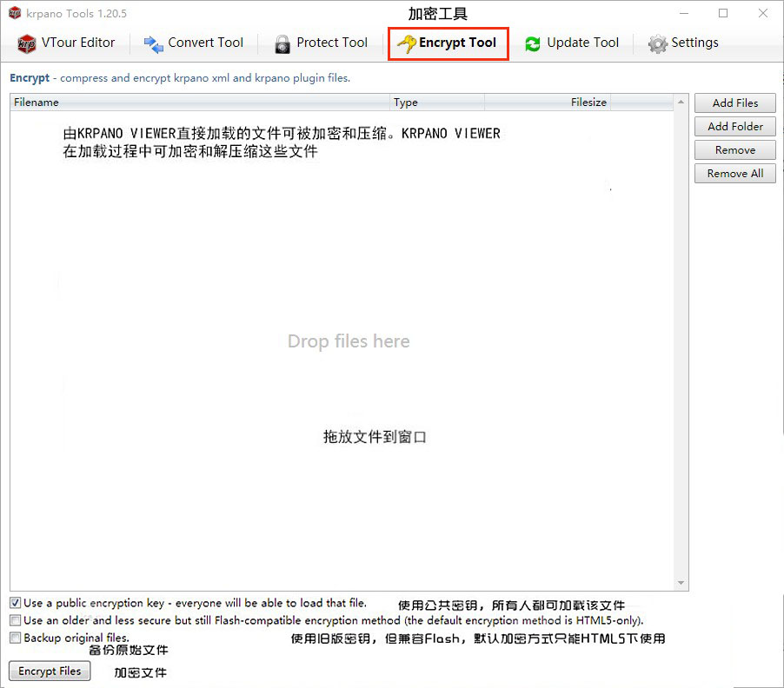Image resolution: width=784 pixels, height=688 pixels.
Task: Select the green arrows Update Tool icon
Action: coord(531,43)
